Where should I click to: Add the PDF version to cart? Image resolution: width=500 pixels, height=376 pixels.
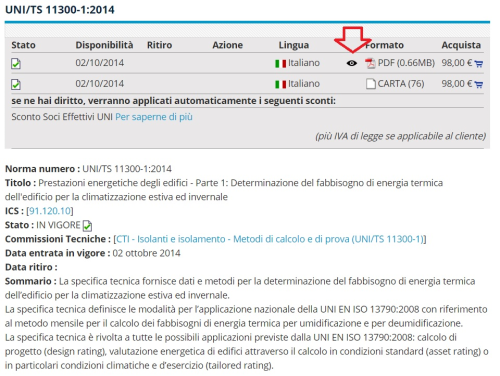479,64
